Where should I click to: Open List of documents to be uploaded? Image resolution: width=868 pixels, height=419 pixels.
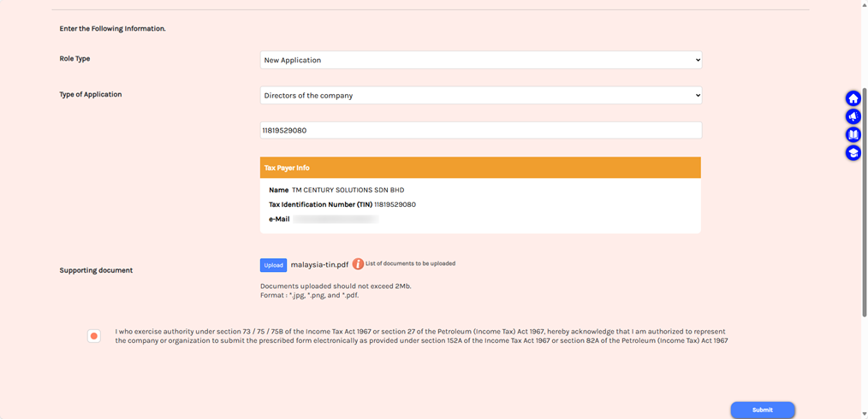[410, 263]
